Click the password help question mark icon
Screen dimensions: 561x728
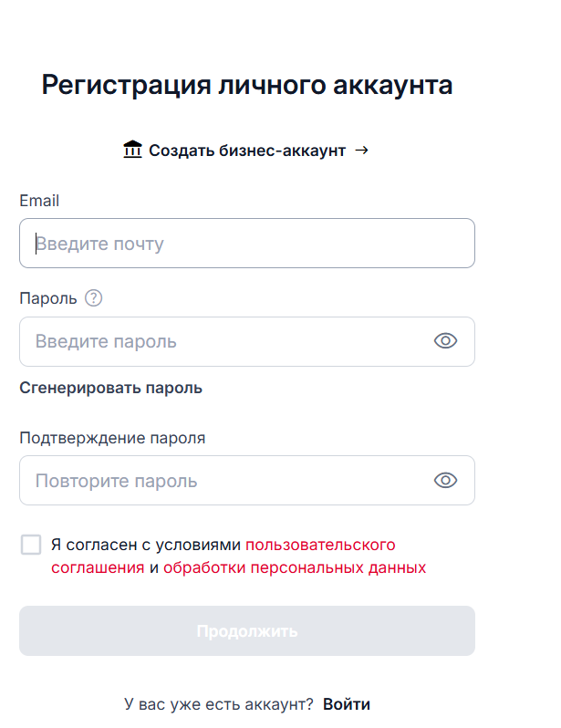93,298
